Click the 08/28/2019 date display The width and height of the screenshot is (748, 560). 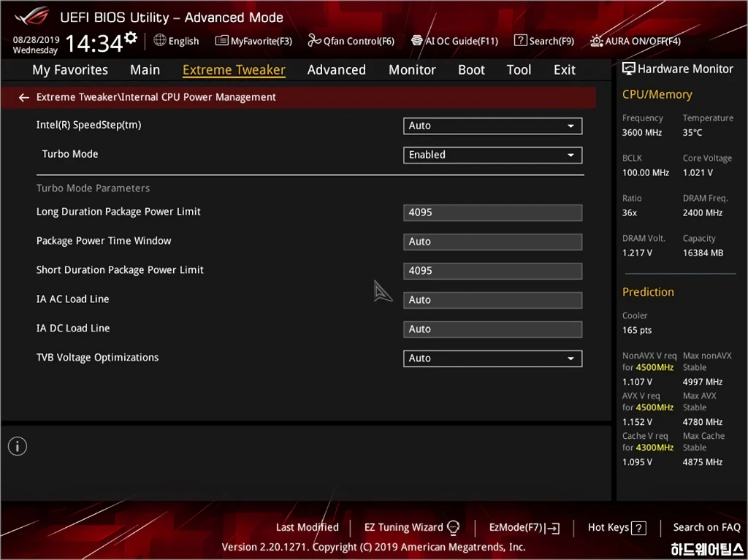(37, 39)
